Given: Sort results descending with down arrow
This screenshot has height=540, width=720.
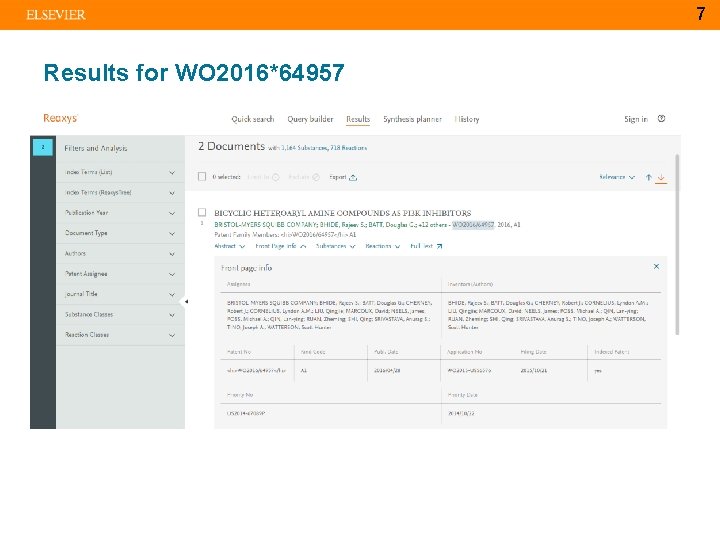Looking at the screenshot, I should [661, 177].
